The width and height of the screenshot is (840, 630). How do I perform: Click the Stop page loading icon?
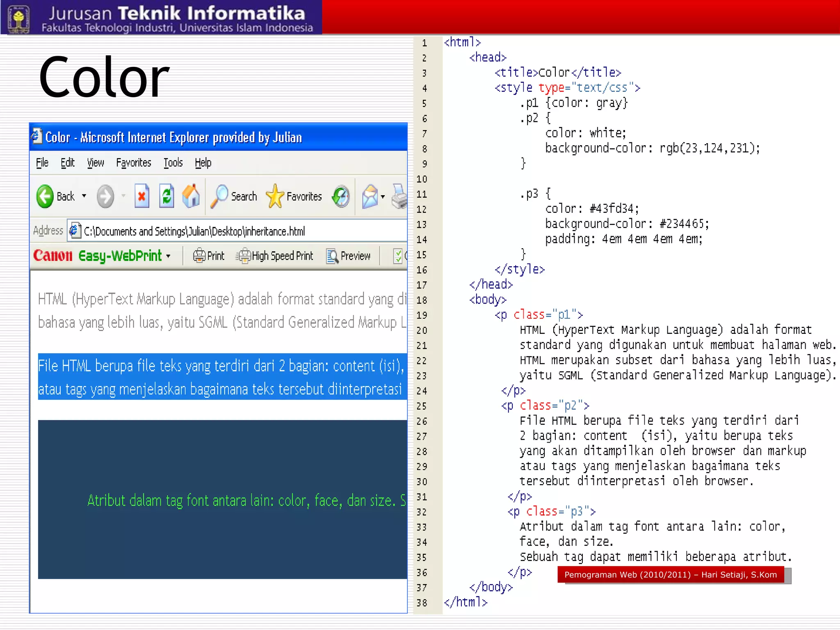coord(142,196)
